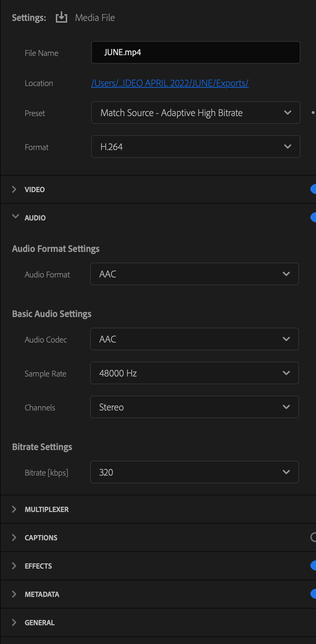316x644 pixels.
Task: Click the collapse chevron beside AUDIO
Action: (15, 217)
